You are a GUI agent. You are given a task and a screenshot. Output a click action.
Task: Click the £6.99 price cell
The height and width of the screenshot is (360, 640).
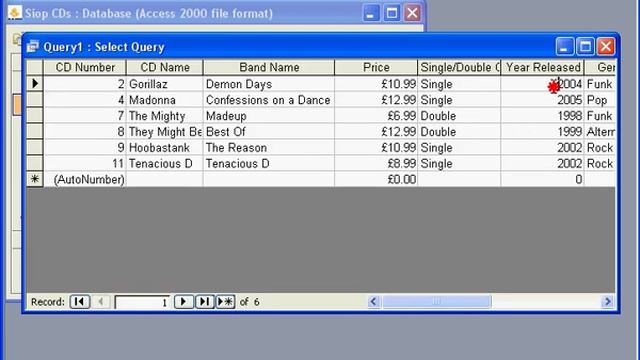[x=376, y=116]
